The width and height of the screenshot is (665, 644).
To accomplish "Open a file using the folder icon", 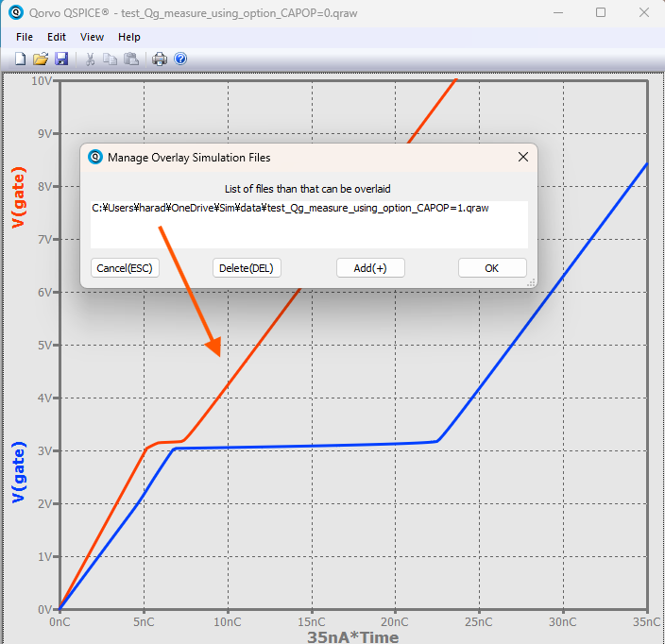I will [x=41, y=59].
